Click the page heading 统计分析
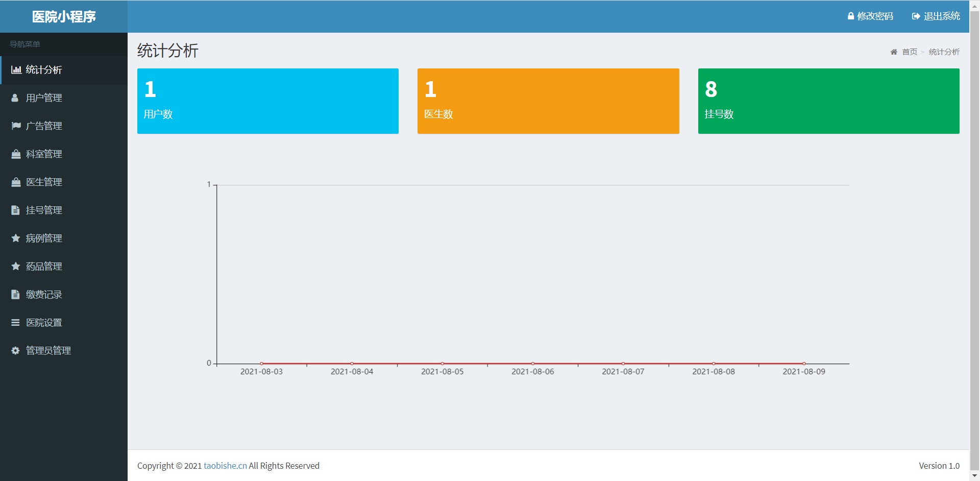The width and height of the screenshot is (980, 481). click(x=168, y=51)
